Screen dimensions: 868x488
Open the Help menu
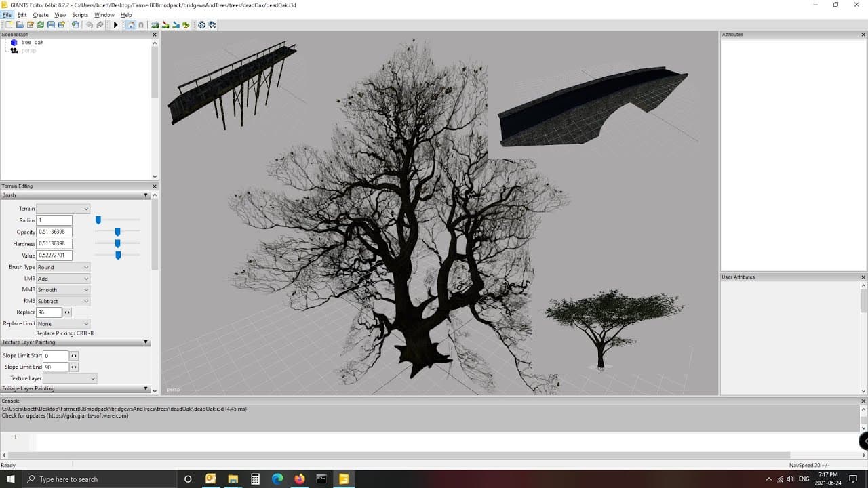tap(126, 15)
